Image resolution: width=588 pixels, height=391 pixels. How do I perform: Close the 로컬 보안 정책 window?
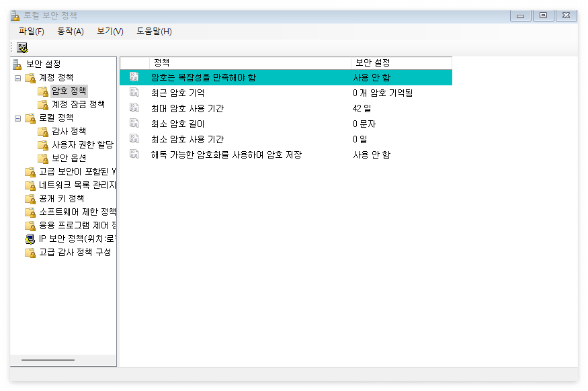pyautogui.click(x=566, y=15)
